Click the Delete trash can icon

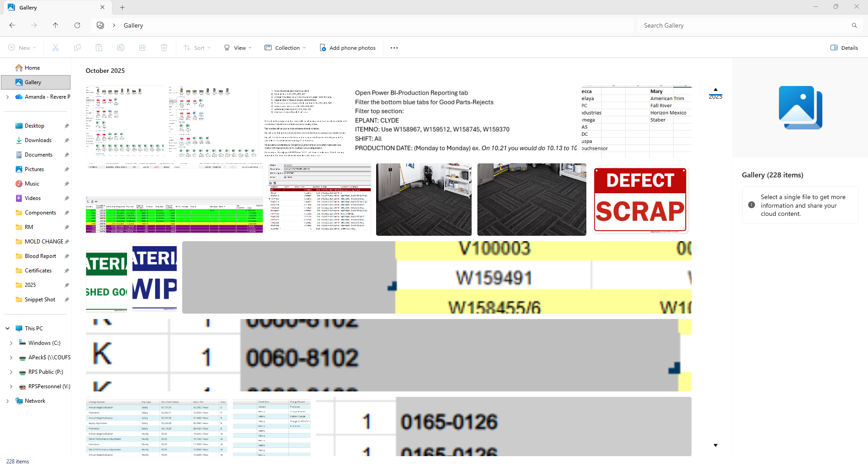point(164,48)
